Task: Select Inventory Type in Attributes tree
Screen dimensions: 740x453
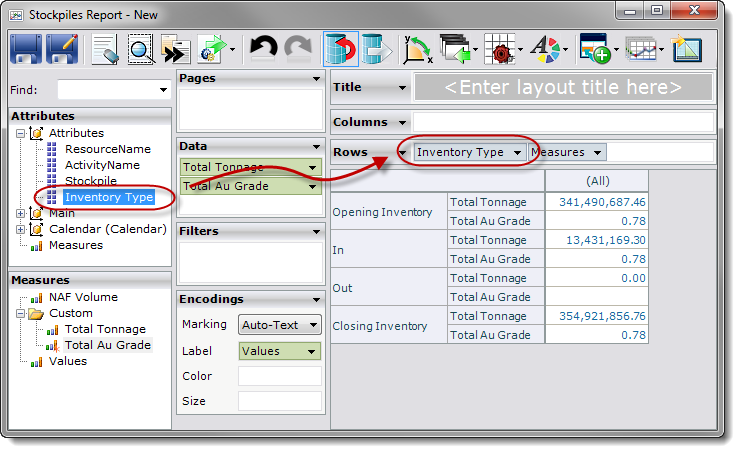Action: (x=109, y=197)
